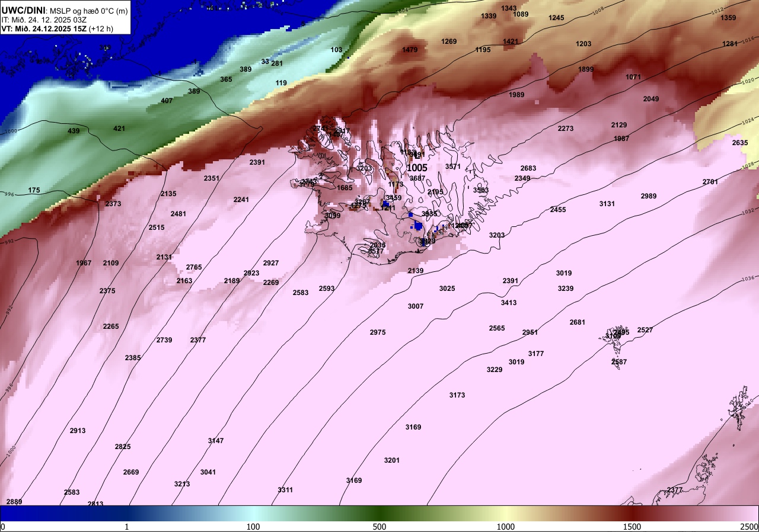Click the height value 3239
This screenshot has width=759, height=532.
pos(566,289)
